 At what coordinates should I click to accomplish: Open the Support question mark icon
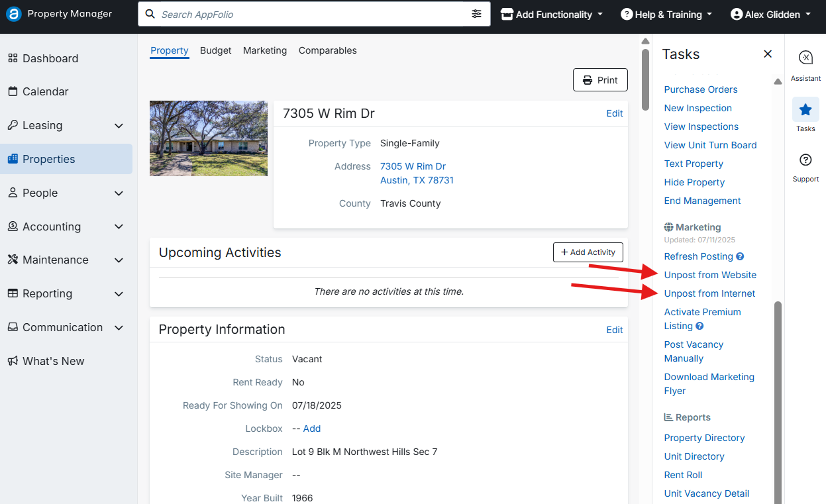[805, 160]
